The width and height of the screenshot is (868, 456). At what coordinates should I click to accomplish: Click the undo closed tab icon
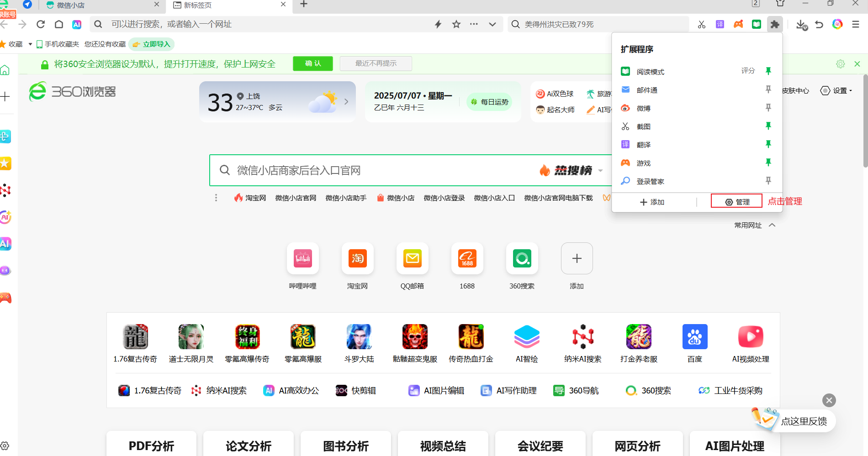pyautogui.click(x=819, y=24)
